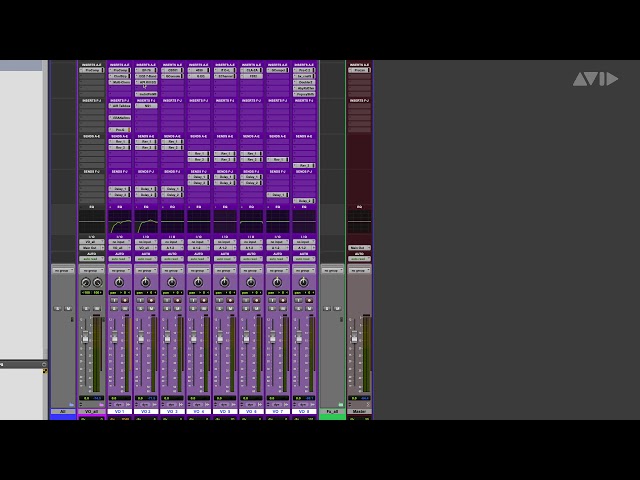Solo the VO 3 track

click(x=167, y=309)
